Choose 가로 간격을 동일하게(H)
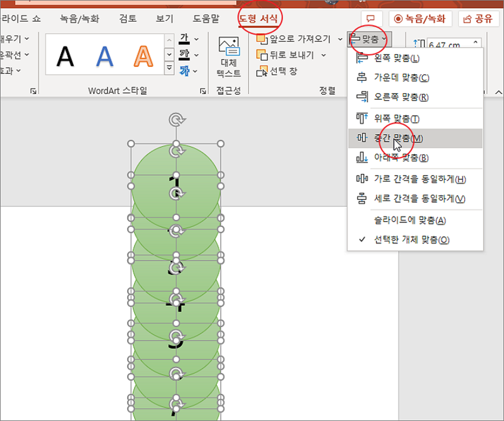The height and width of the screenshot is (421, 504). (415, 179)
